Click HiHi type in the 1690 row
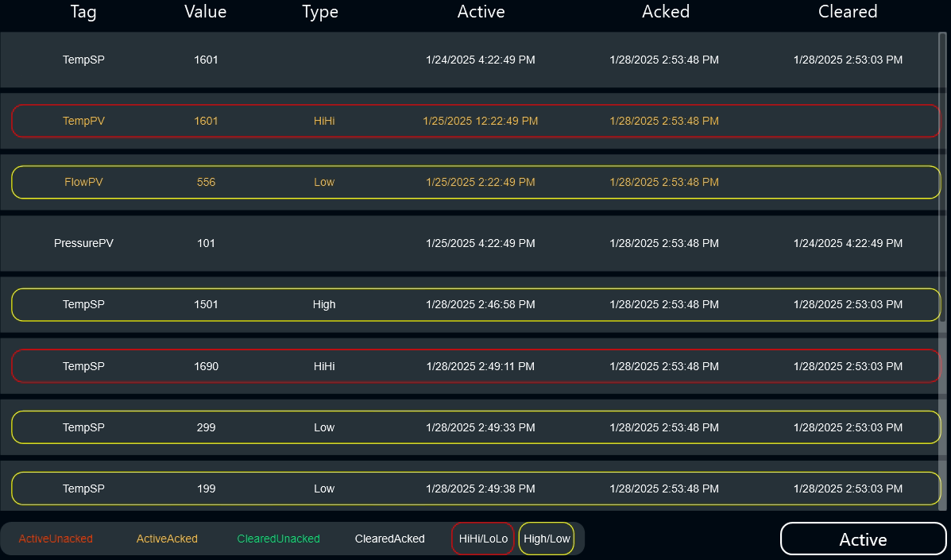Screen dimensions: 951x560 [324, 367]
